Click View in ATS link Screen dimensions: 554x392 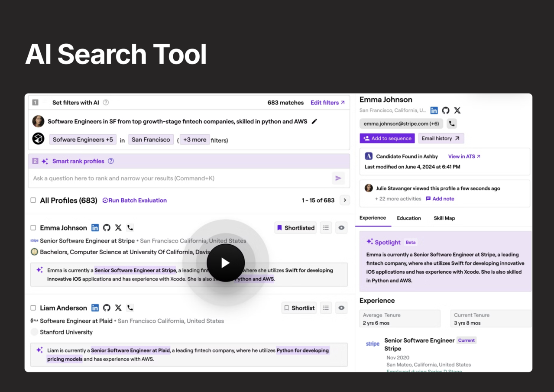coord(464,156)
